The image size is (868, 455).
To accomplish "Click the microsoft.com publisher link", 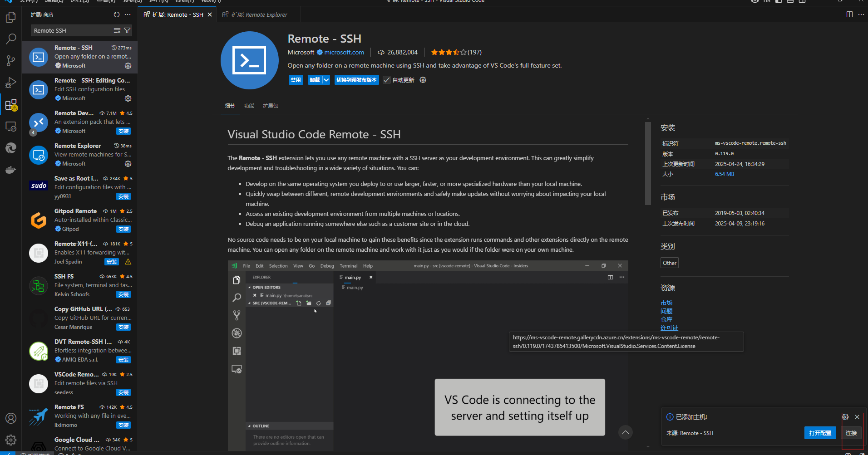I will [x=344, y=52].
